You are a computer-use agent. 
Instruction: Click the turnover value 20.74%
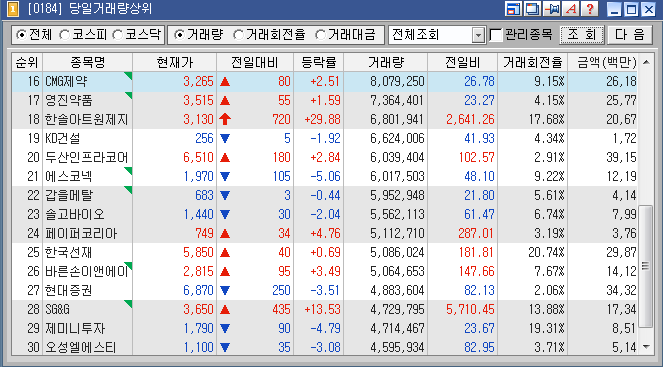click(x=546, y=252)
